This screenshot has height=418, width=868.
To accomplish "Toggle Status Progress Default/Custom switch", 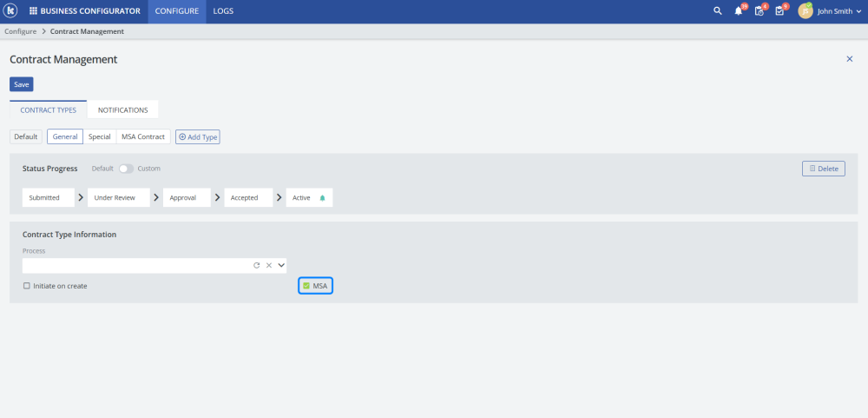I will point(126,169).
